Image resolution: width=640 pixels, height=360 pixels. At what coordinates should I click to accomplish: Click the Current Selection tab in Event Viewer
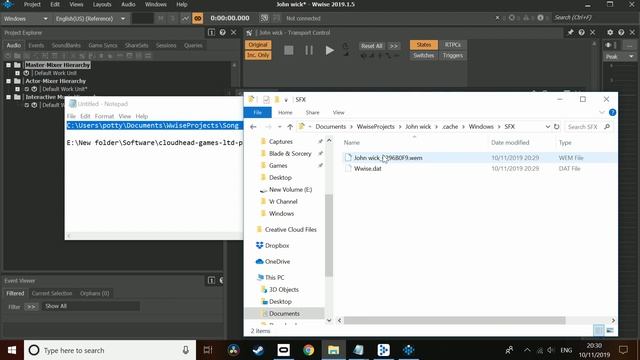(x=52, y=293)
